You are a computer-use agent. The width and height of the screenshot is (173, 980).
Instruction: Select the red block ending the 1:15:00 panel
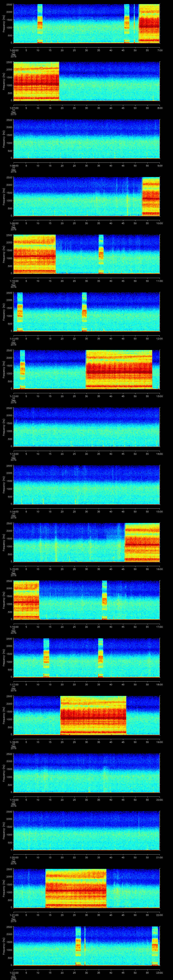[142, 542]
